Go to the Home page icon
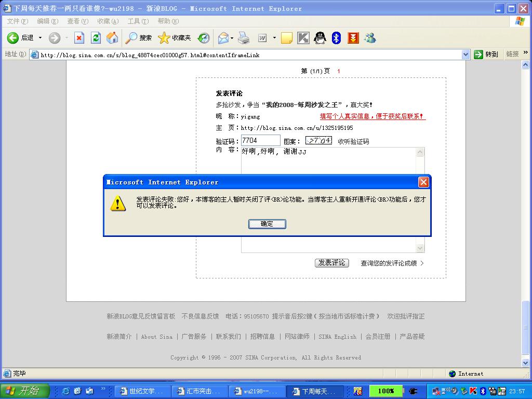The height and width of the screenshot is (399, 532). click(112, 37)
